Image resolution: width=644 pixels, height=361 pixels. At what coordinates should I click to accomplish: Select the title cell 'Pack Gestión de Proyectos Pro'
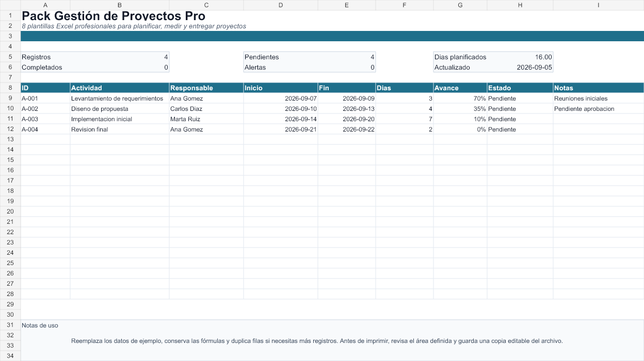[x=114, y=16]
